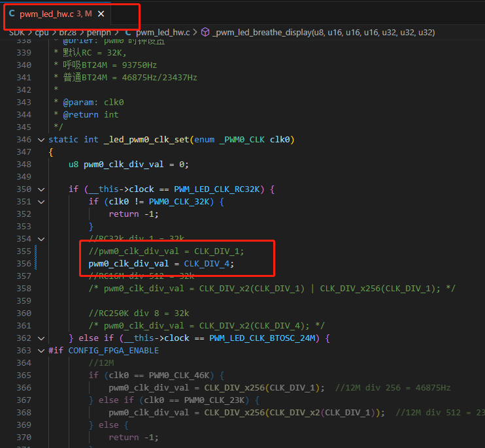
Task: Open the cpu breadcrumb segment
Action: tap(42, 33)
